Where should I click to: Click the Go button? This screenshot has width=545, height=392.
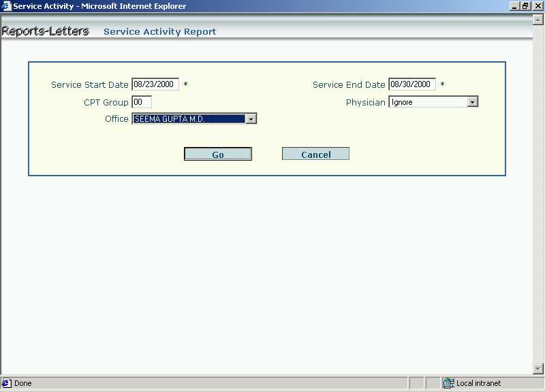tap(218, 154)
